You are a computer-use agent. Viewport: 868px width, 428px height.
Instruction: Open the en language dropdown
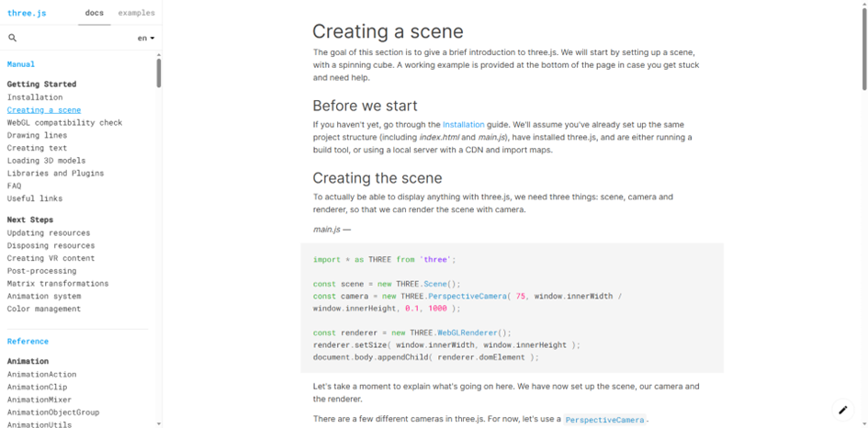(146, 39)
